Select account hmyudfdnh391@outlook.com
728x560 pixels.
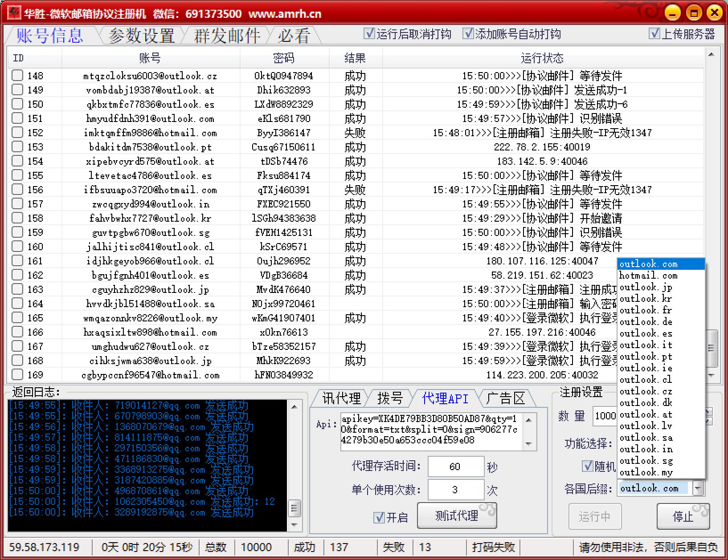(150, 118)
